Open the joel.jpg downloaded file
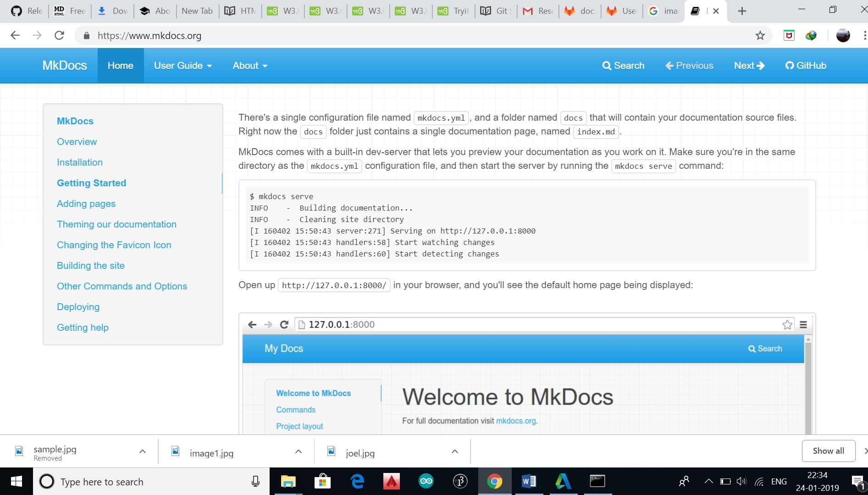Viewport: 868px width, 495px height. click(360, 453)
